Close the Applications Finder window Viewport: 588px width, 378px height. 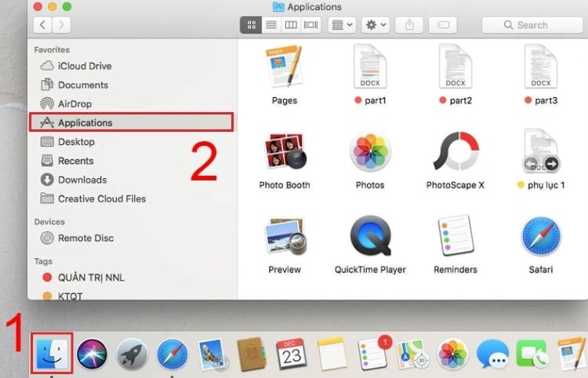pyautogui.click(x=38, y=6)
